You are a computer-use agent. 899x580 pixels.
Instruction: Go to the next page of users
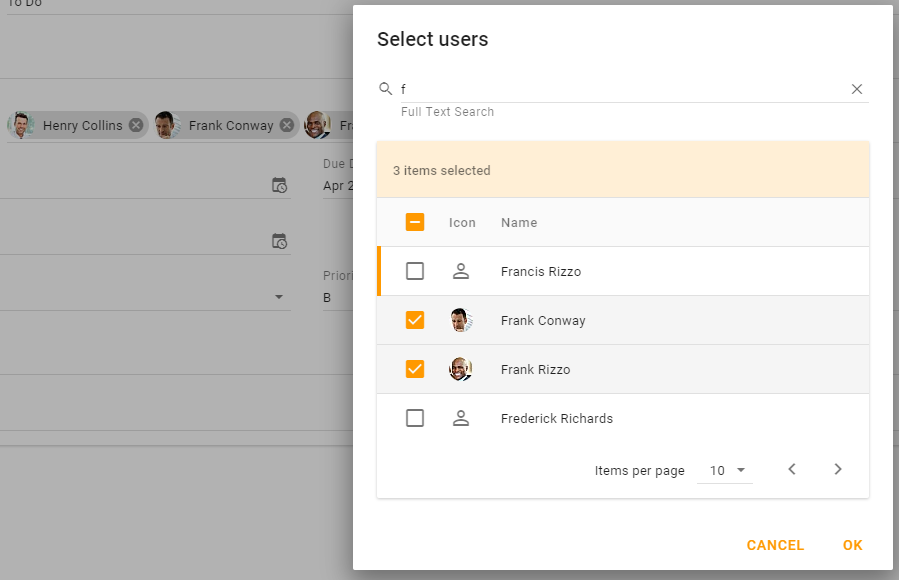click(x=838, y=469)
